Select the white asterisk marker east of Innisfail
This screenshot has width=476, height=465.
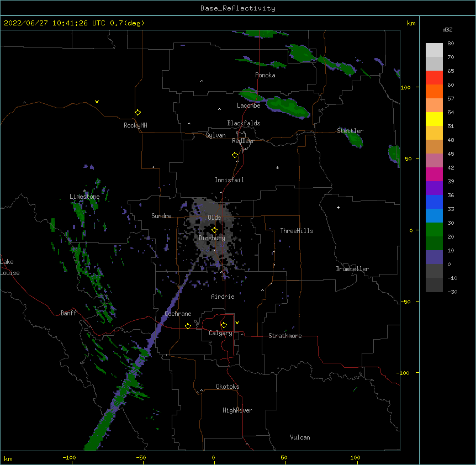(277, 167)
